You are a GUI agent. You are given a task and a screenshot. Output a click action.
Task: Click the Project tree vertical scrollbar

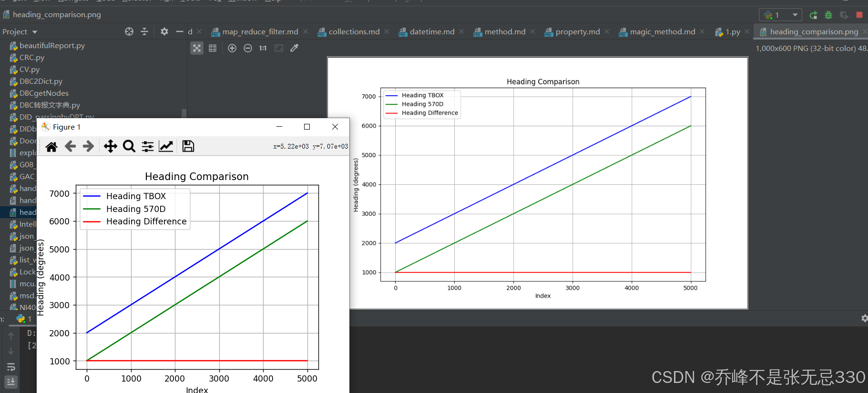pyautogui.click(x=184, y=113)
